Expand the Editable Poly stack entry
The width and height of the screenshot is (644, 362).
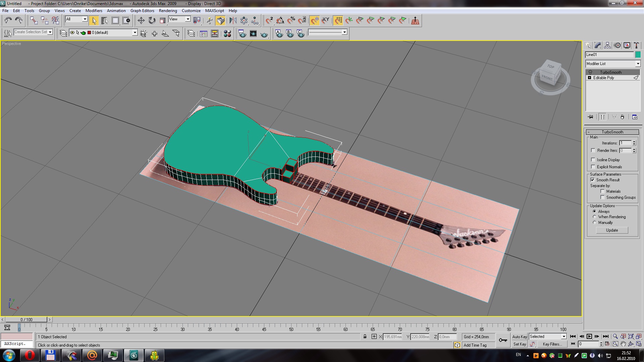[589, 78]
